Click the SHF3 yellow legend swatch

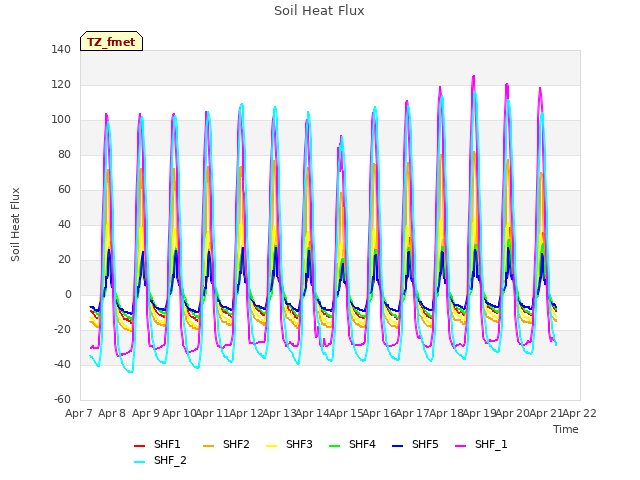click(x=271, y=446)
